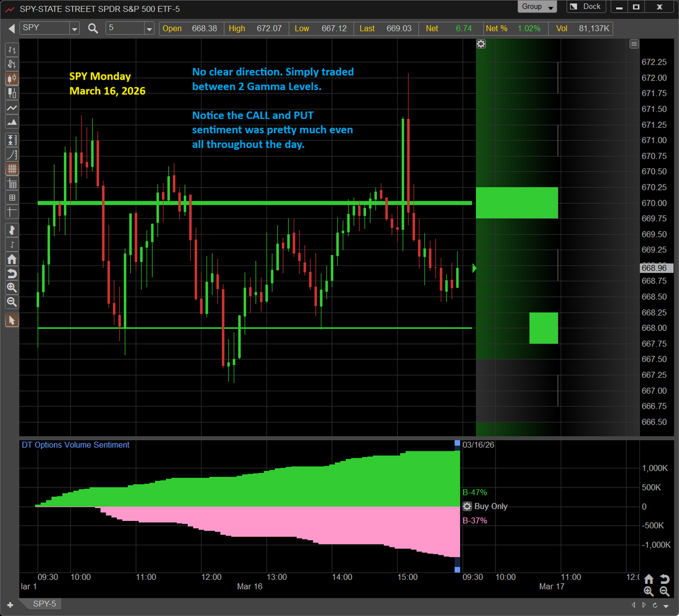Select the line chart type
Image resolution: width=679 pixels, height=616 pixels.
point(11,107)
